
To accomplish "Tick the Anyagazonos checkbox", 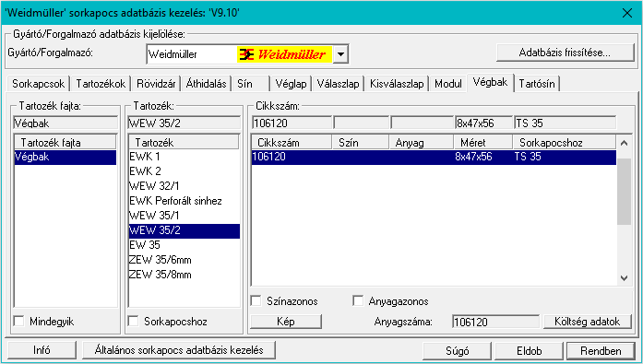I will tap(358, 301).
